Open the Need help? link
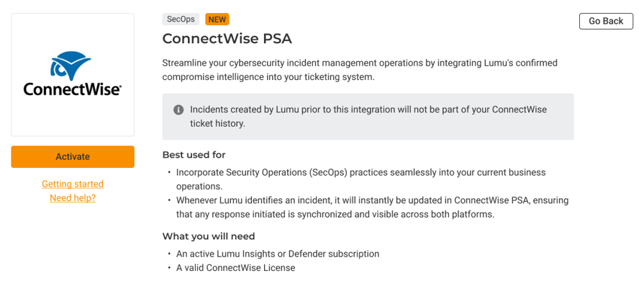644x291 pixels. click(73, 198)
